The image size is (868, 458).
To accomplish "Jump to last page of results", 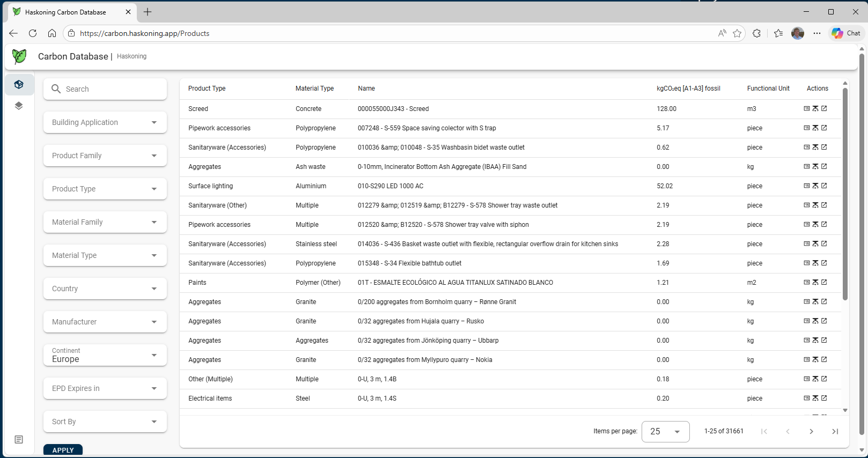I will (x=835, y=431).
